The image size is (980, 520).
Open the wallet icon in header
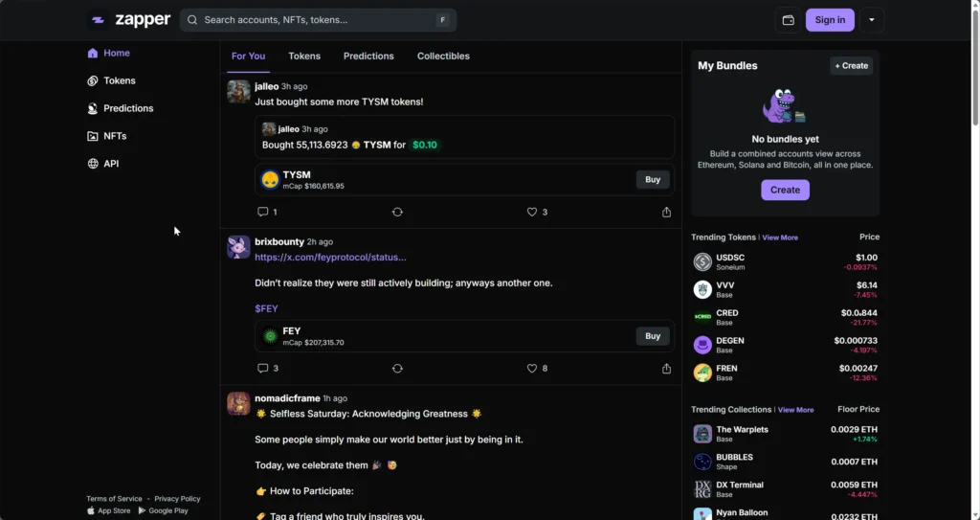point(789,20)
